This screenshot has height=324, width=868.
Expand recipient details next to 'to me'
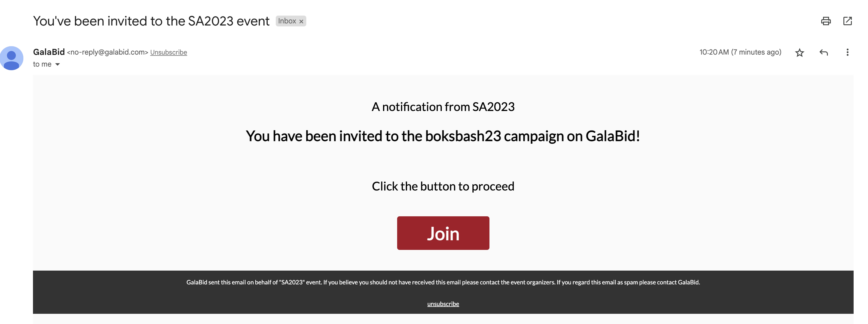click(58, 64)
